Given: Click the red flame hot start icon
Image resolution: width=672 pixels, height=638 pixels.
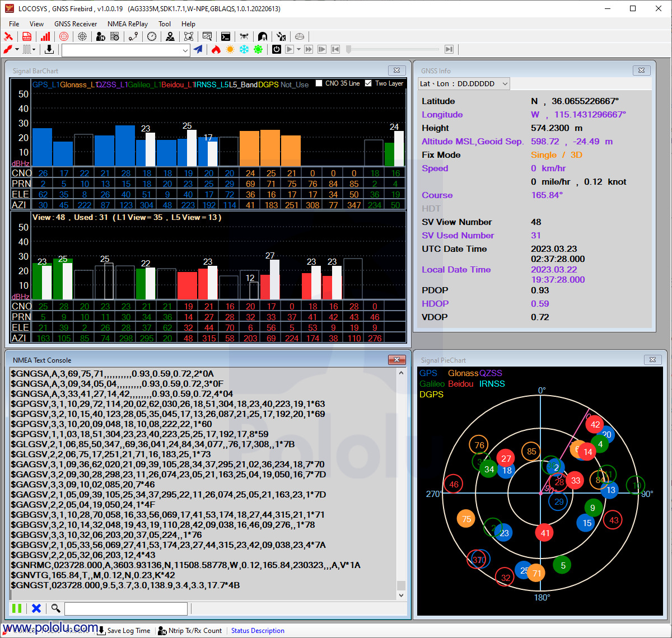Looking at the screenshot, I should (216, 50).
